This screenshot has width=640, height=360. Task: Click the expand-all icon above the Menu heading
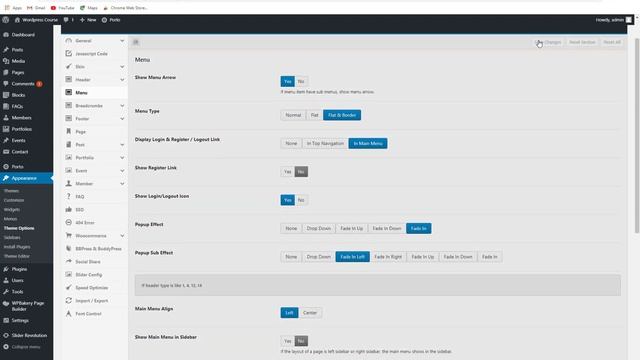pos(136,42)
